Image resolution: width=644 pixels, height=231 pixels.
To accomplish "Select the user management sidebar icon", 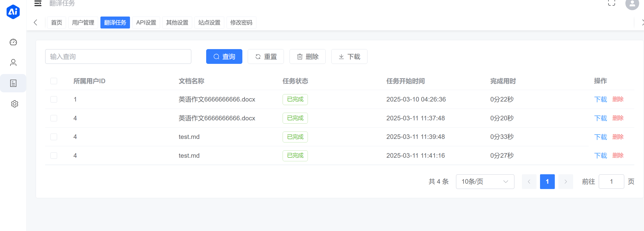I will click(13, 63).
